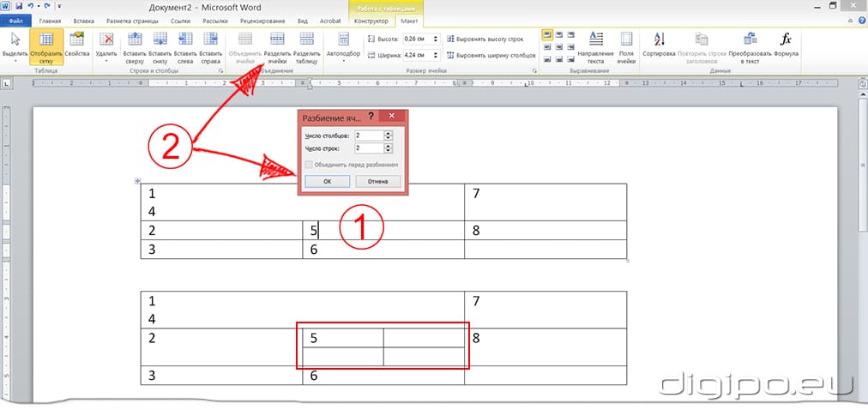Click Вставить сверху (Insert Above) icon
The width and height of the screenshot is (868, 410).
134,41
